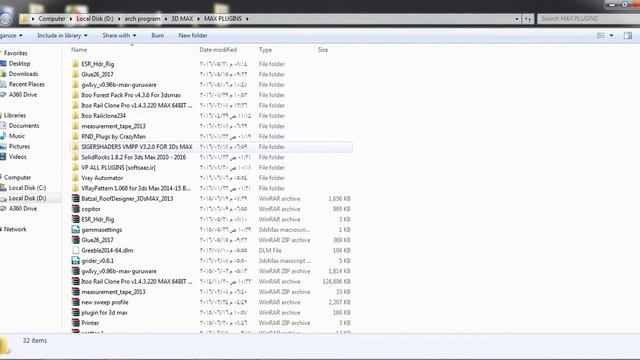Screen dimensions: 640x360
Task: Select SIGERSHADERS VMPP V3.2.0 folder row
Action: coord(211,147)
